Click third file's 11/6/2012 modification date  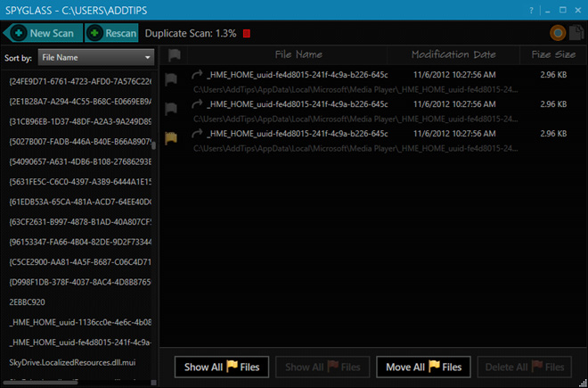(x=454, y=134)
